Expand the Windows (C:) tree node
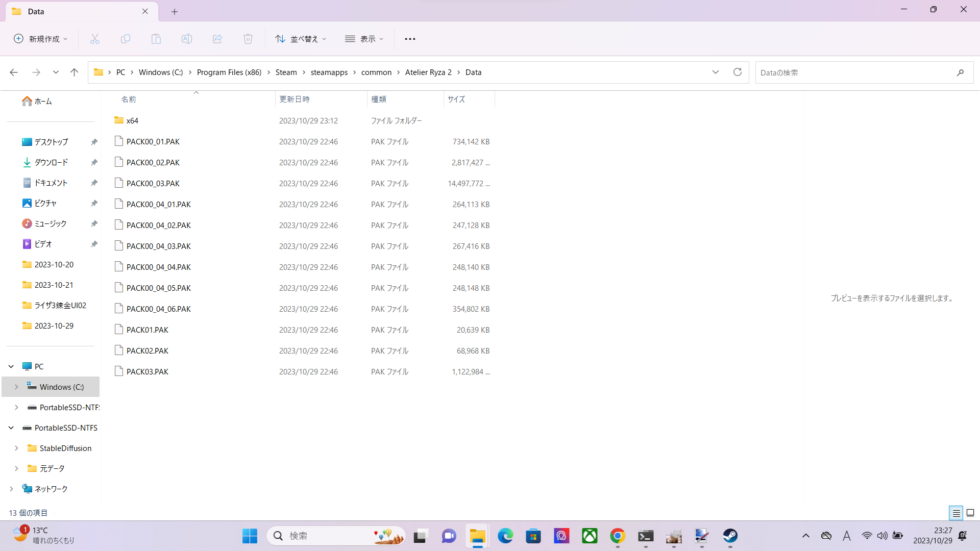 tap(16, 387)
